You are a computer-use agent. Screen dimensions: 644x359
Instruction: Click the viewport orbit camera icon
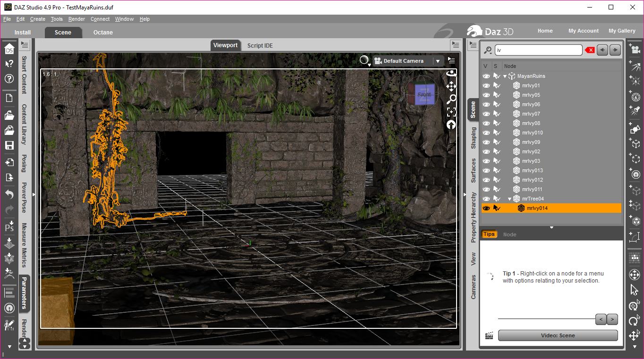(x=451, y=74)
